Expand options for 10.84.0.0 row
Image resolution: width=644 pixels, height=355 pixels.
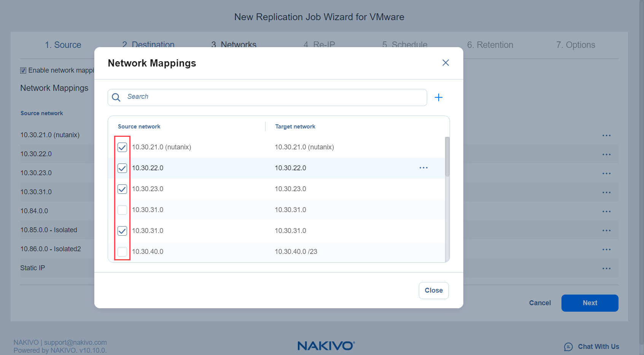(x=606, y=211)
